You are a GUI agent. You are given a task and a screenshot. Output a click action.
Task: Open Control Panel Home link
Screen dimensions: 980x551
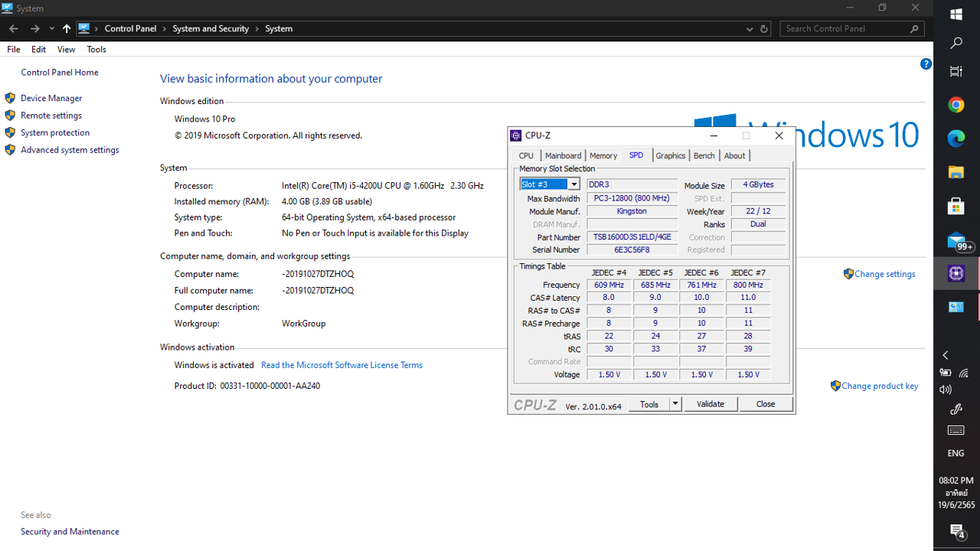point(60,73)
